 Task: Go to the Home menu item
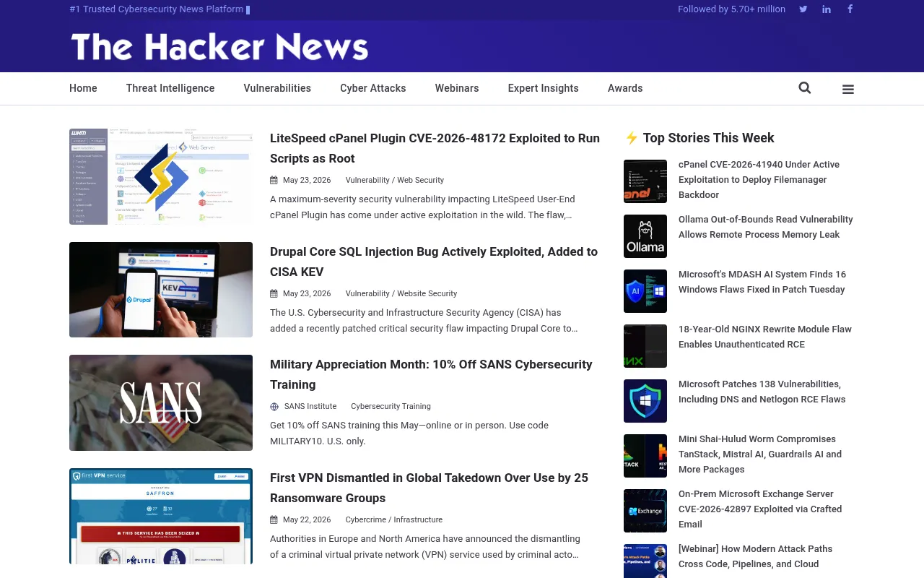click(x=83, y=88)
